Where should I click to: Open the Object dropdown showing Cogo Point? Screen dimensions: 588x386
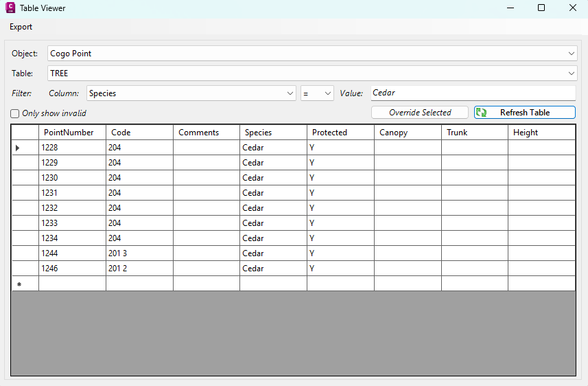[312, 54]
